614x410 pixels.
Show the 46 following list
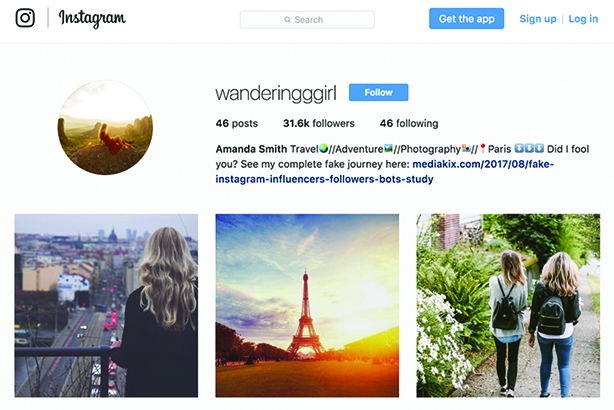[409, 123]
